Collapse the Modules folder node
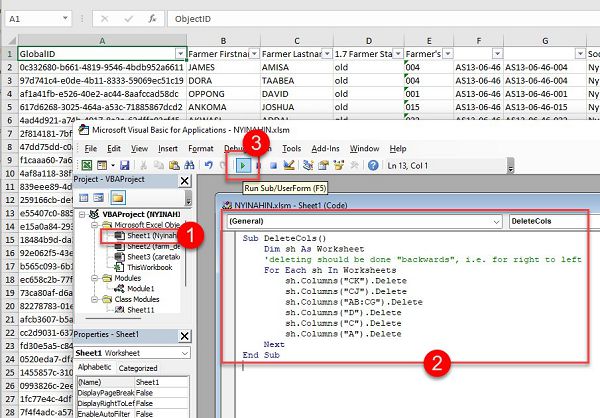Screen dimensions: 600x418 click(x=94, y=278)
